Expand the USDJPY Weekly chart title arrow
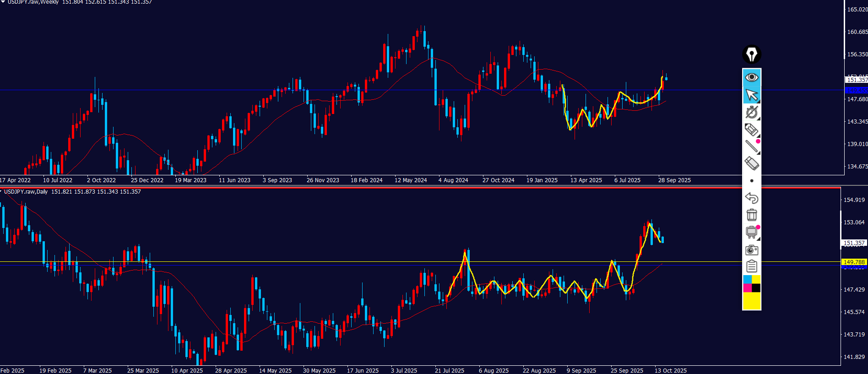 3,2
